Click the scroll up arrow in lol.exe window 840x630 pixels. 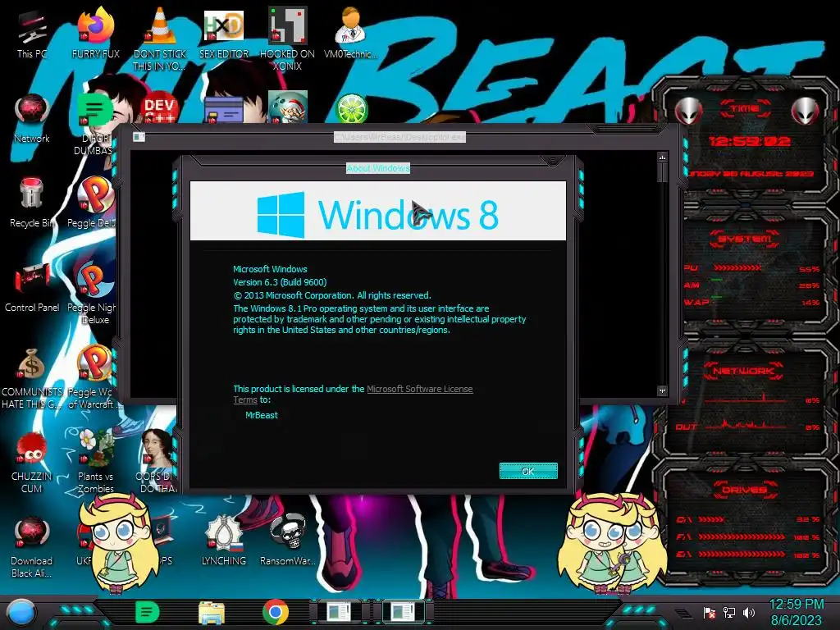662,157
